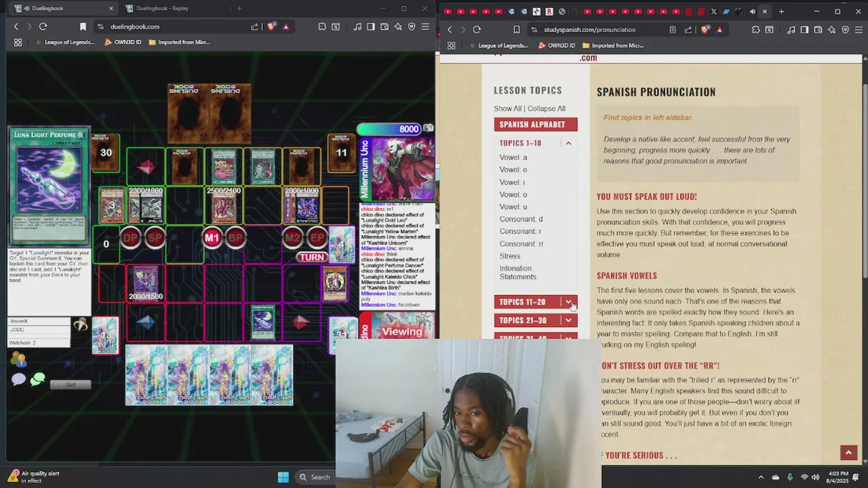Click the Windows taskbar Search box
868x488 pixels.
pyautogui.click(x=316, y=476)
